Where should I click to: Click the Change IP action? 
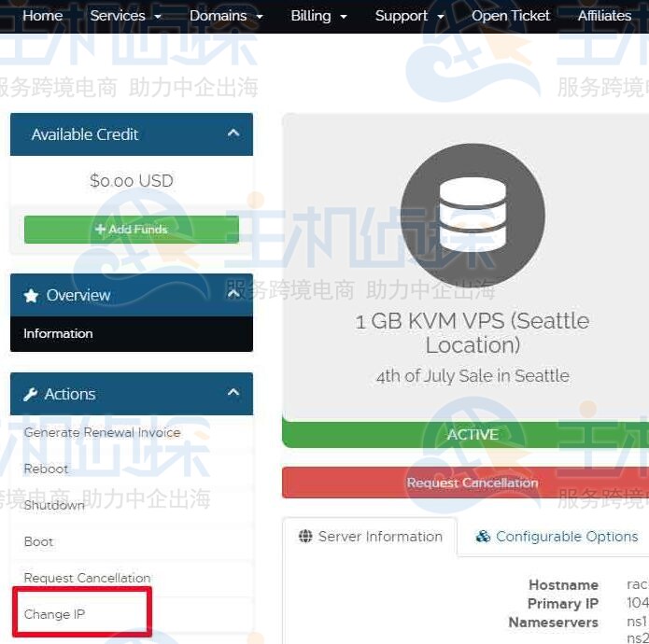55,614
